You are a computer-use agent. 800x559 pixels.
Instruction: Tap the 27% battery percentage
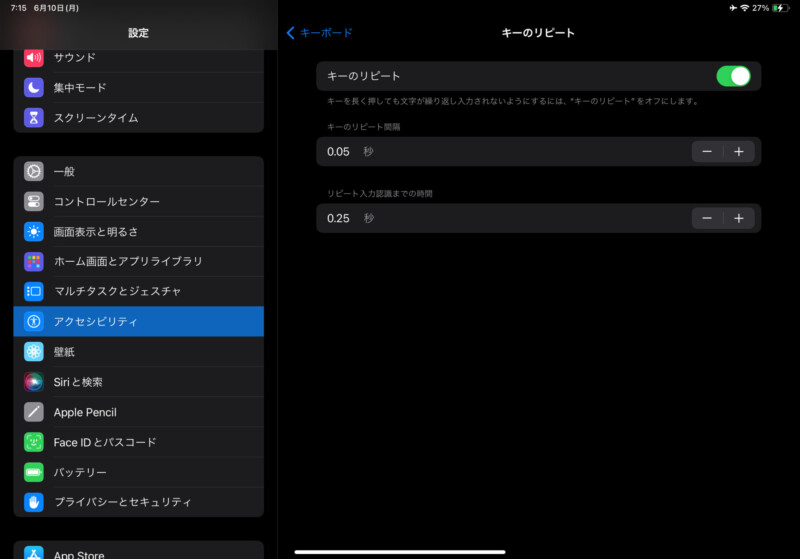(760, 8)
